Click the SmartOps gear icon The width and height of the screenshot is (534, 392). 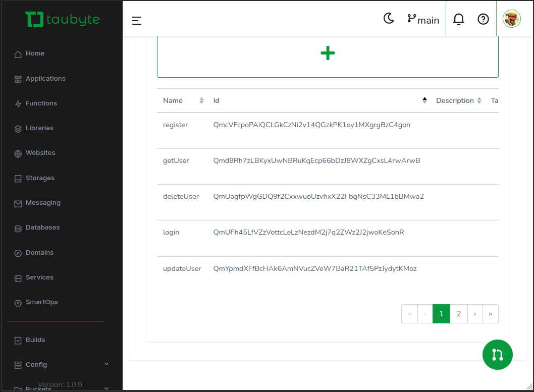coord(18,303)
